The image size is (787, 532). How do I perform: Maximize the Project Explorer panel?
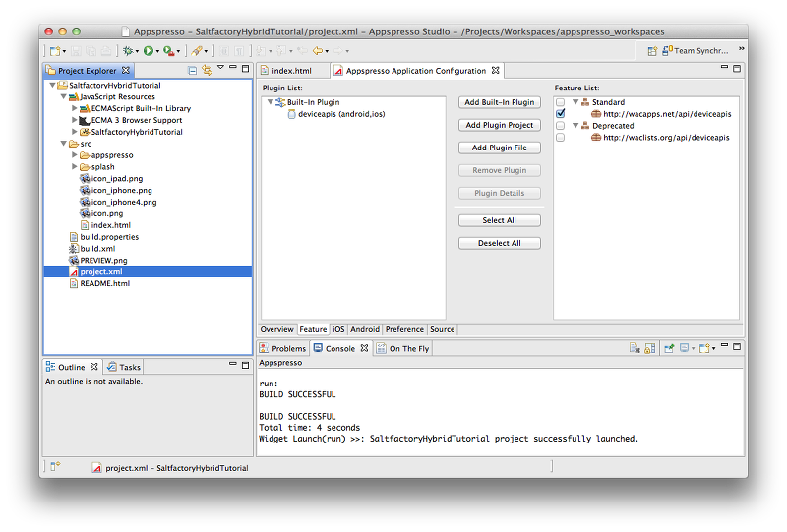tap(245, 68)
